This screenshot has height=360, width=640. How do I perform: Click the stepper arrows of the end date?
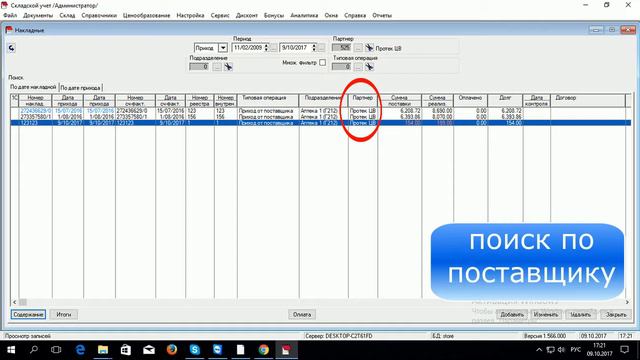pyautogui.click(x=314, y=48)
